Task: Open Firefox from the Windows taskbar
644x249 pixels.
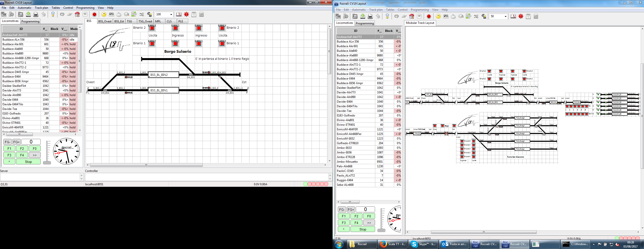Action: (392, 244)
